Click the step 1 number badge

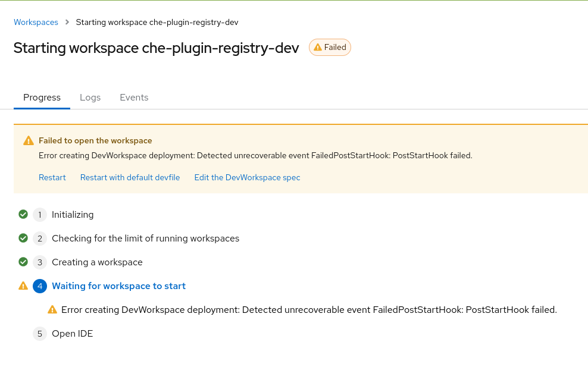pos(40,215)
